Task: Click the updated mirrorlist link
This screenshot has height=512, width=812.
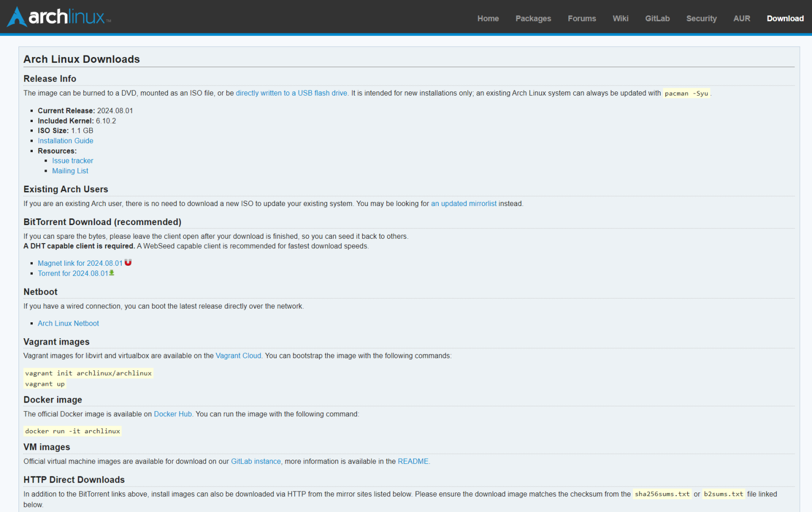Action: coord(464,203)
